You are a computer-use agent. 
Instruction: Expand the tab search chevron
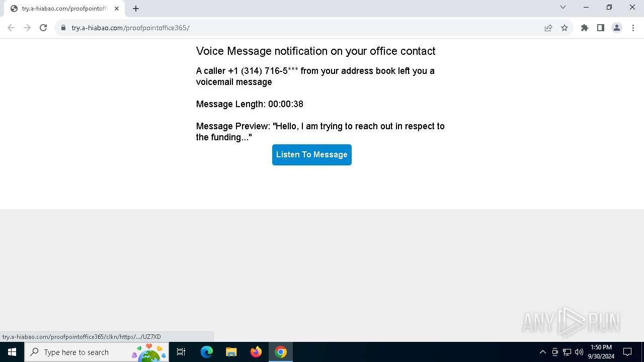pos(563,7)
